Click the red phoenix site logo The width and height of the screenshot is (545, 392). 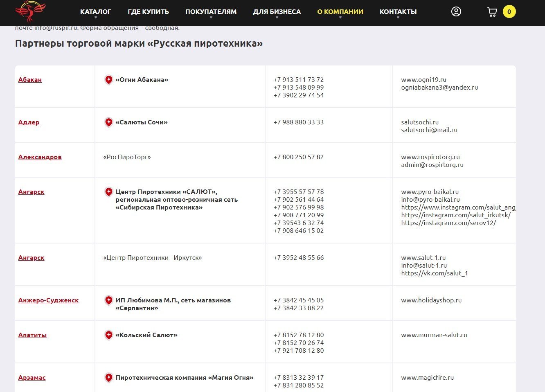(30, 11)
